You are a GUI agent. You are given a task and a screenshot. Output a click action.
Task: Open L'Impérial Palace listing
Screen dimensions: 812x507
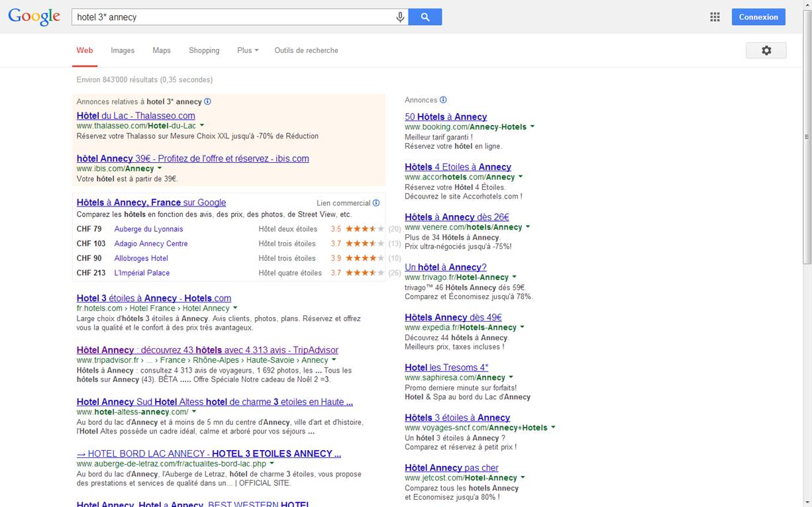pos(142,273)
